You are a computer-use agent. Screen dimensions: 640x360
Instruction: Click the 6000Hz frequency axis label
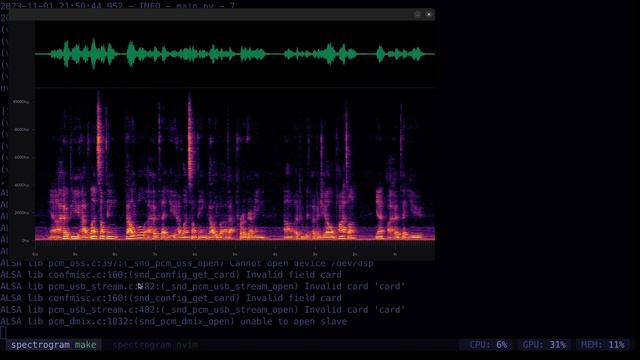(x=22, y=157)
